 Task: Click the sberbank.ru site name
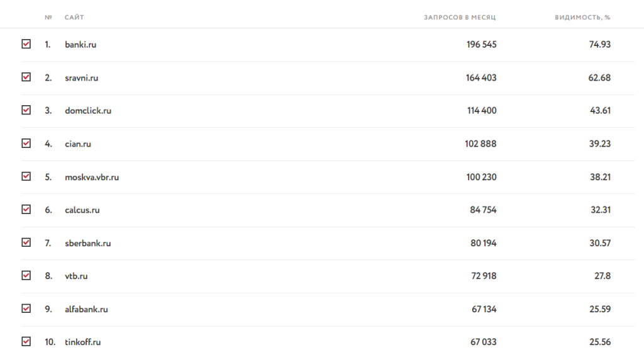click(x=88, y=243)
